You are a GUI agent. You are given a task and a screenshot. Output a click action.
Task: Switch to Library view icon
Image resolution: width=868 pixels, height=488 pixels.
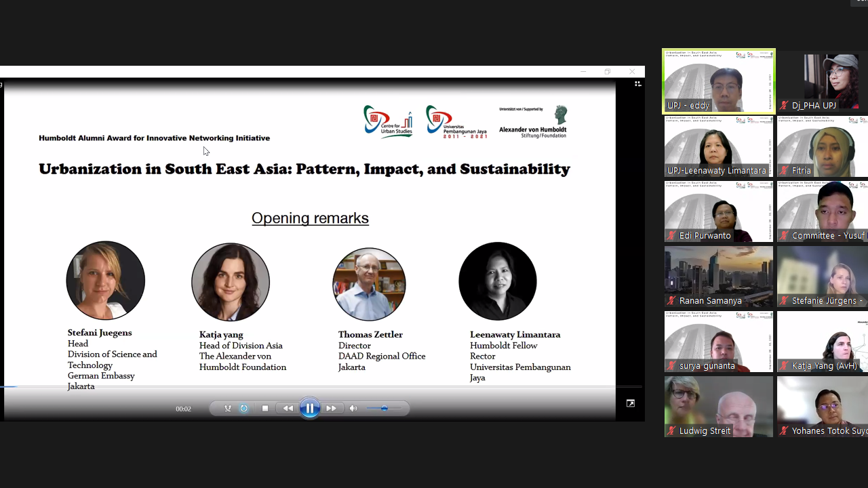637,84
